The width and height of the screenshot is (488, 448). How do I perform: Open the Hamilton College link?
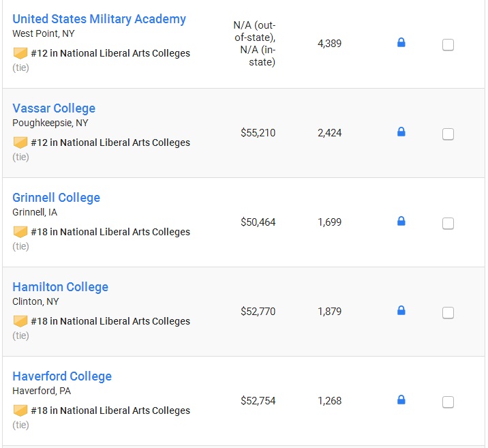coord(61,287)
